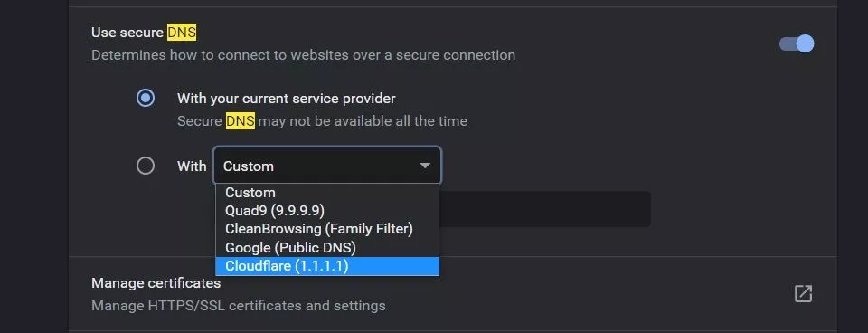Click With your current service provider label
Image resolution: width=868 pixels, height=333 pixels.
click(287, 99)
